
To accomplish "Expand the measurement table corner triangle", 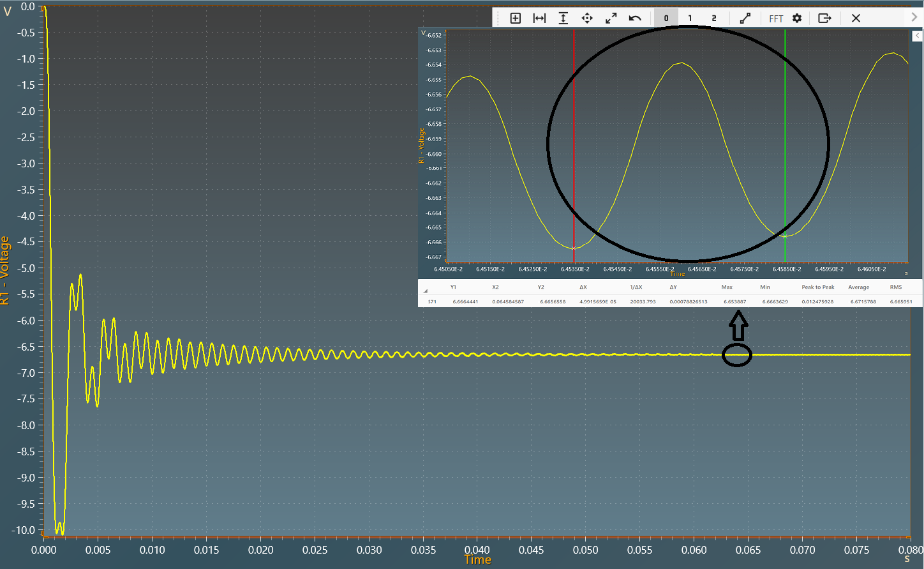I will click(426, 291).
